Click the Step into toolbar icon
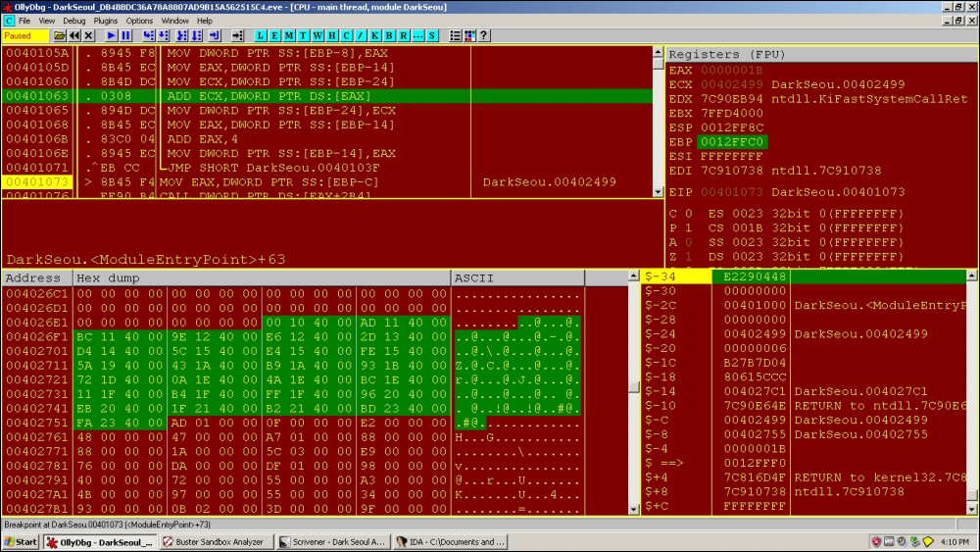 pyautogui.click(x=149, y=35)
